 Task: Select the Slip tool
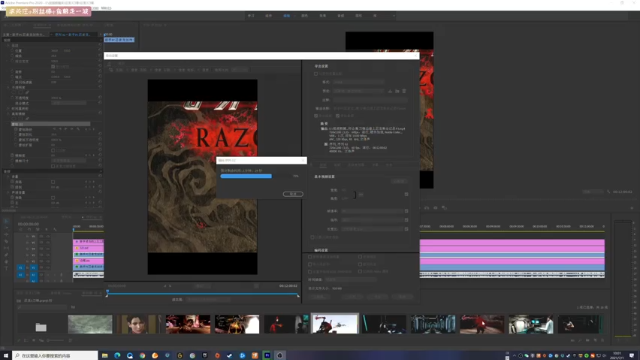[x=6, y=248]
